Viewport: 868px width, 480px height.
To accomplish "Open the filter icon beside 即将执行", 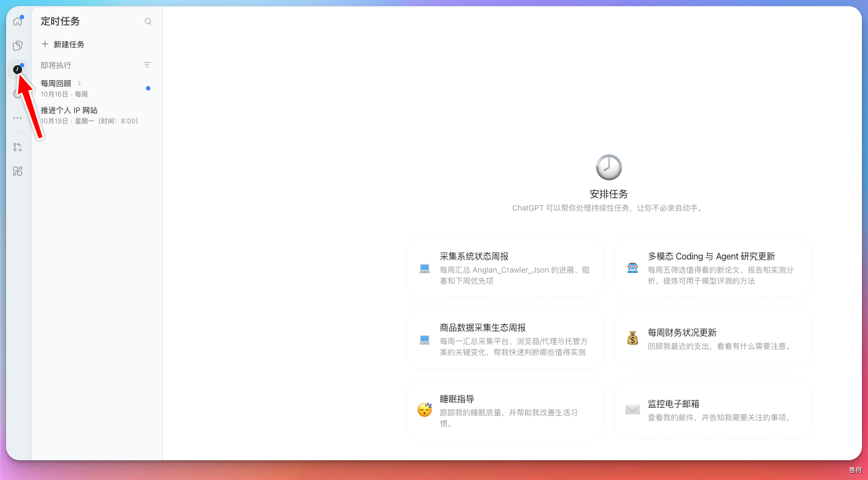I will 147,65.
